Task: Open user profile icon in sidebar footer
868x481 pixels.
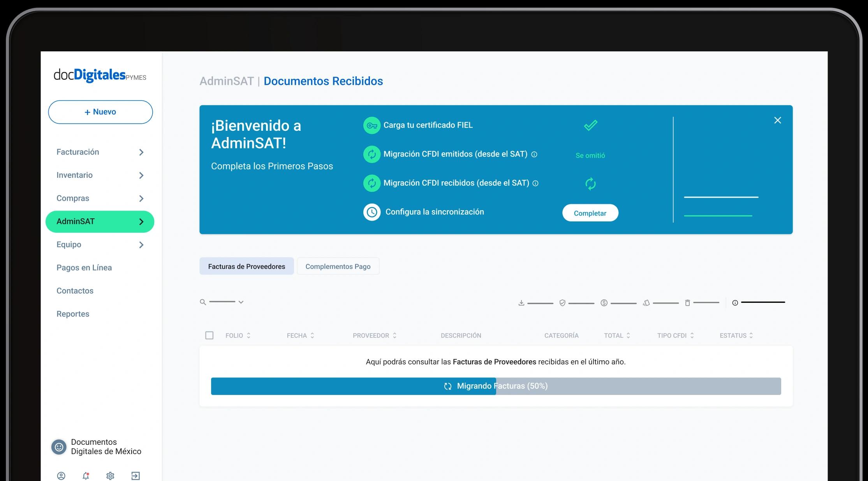Action: [61, 476]
